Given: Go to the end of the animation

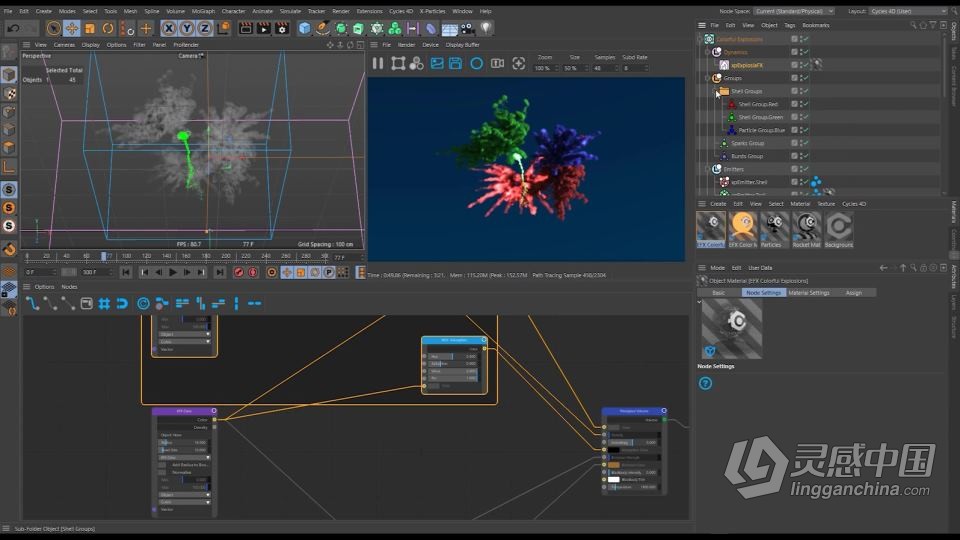Looking at the screenshot, I should [219, 272].
